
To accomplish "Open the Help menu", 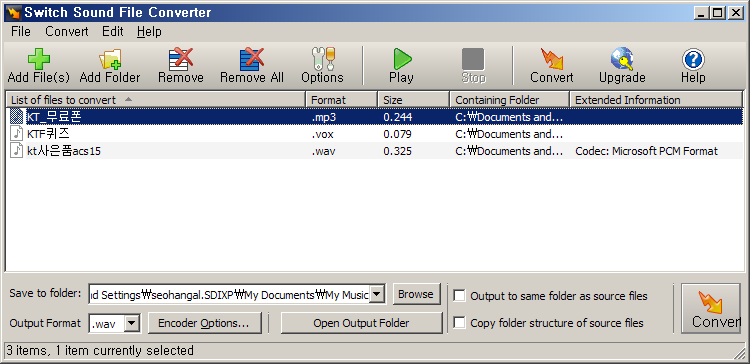I will point(149,32).
